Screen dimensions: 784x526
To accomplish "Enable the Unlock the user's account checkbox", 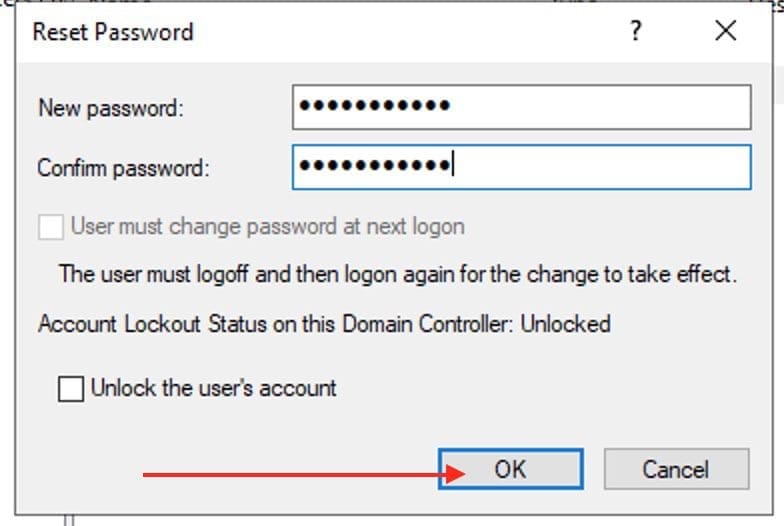I will (71, 389).
